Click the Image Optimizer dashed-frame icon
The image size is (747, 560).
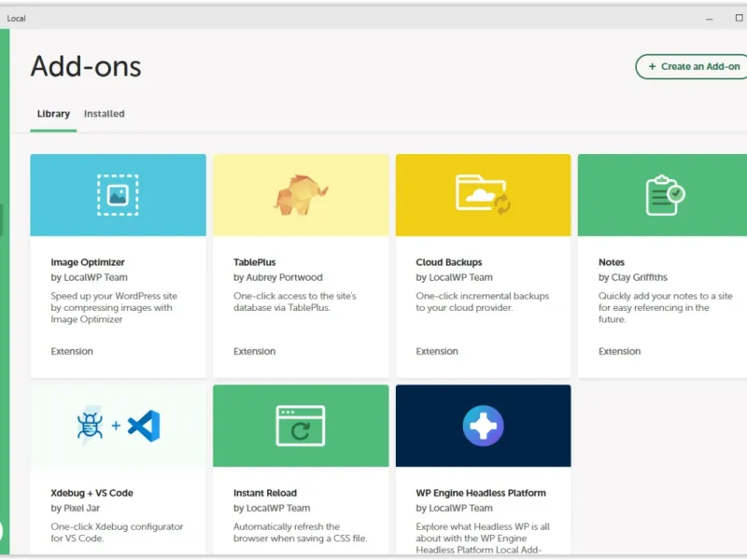point(118,195)
